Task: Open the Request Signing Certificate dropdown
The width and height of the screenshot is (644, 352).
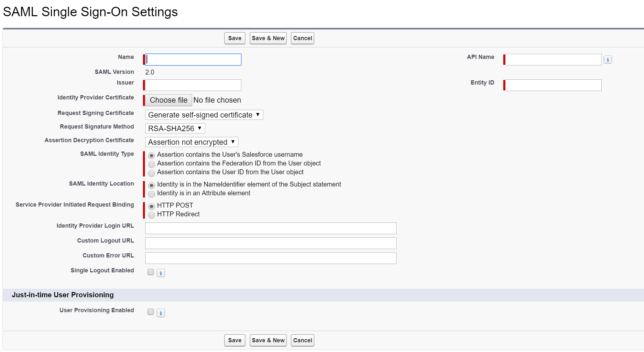Action: click(204, 115)
